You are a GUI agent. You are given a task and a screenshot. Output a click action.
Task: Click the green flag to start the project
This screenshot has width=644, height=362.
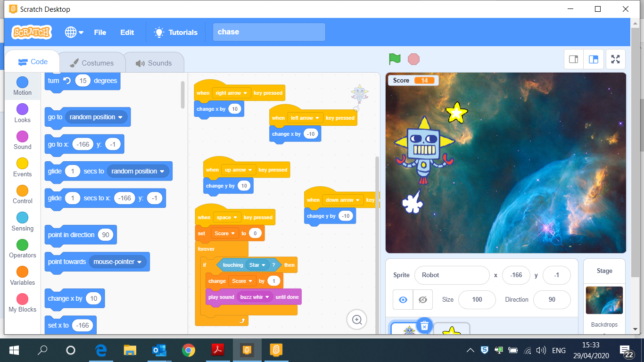click(395, 59)
